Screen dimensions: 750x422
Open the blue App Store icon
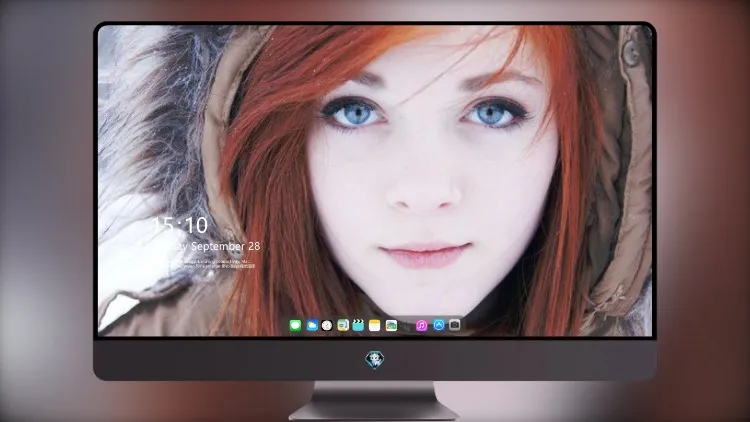[439, 325]
